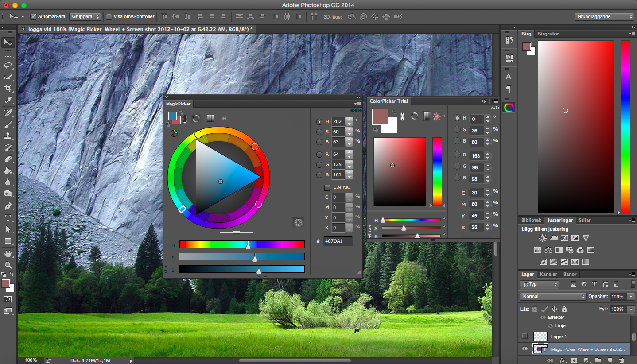Click the MagicPicker settings gear button

coord(298,222)
